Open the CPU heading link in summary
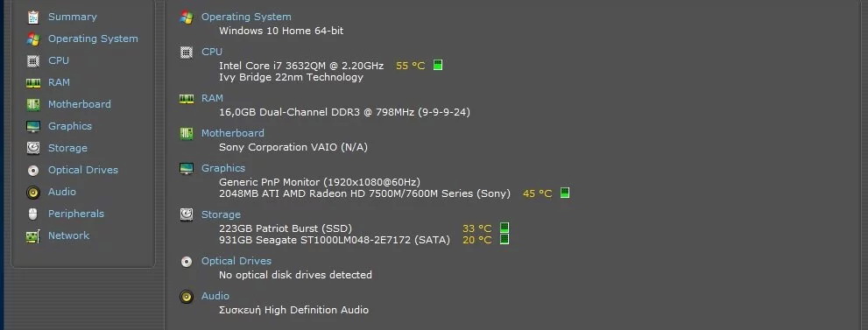The height and width of the screenshot is (330, 868). point(211,52)
